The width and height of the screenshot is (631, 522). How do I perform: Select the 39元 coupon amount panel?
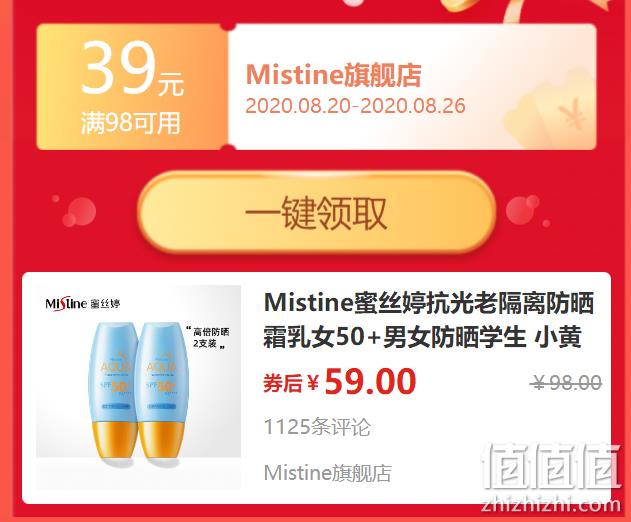132,87
